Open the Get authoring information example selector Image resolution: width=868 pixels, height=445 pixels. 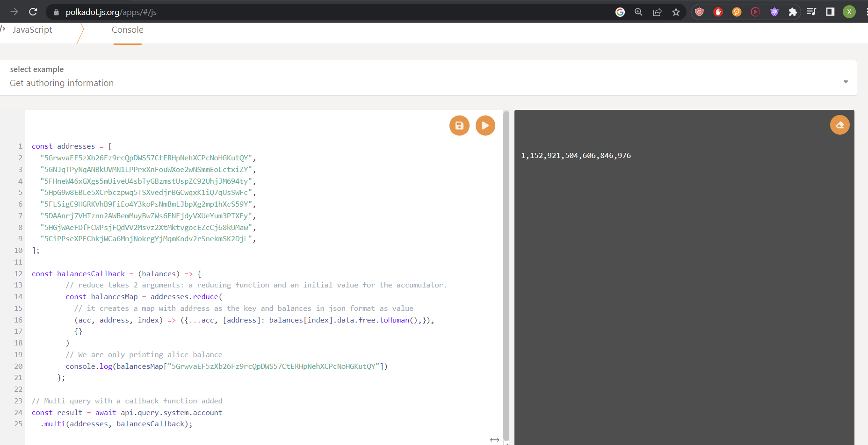pos(428,78)
